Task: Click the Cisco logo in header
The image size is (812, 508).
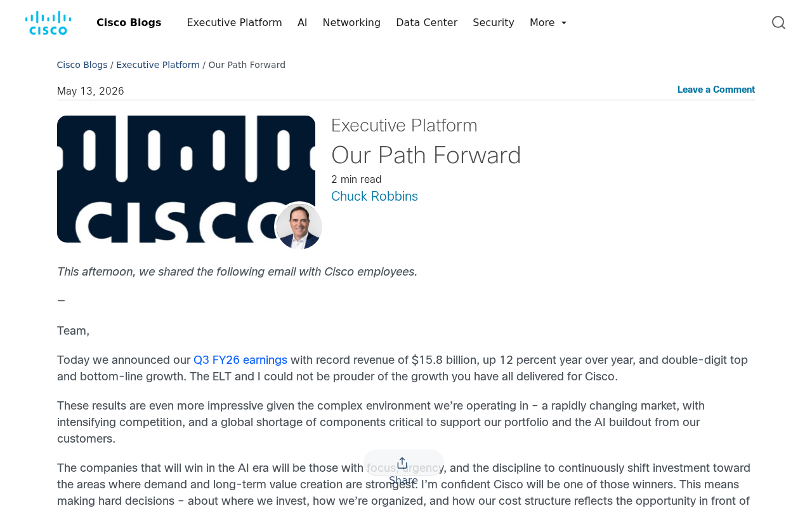Action: click(x=48, y=23)
